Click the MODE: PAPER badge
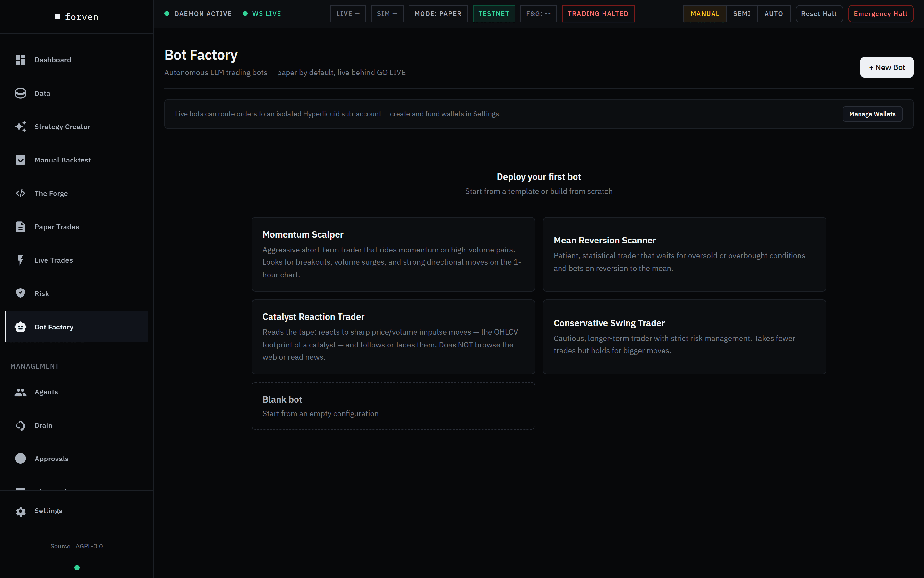The width and height of the screenshot is (924, 578). [x=438, y=14]
